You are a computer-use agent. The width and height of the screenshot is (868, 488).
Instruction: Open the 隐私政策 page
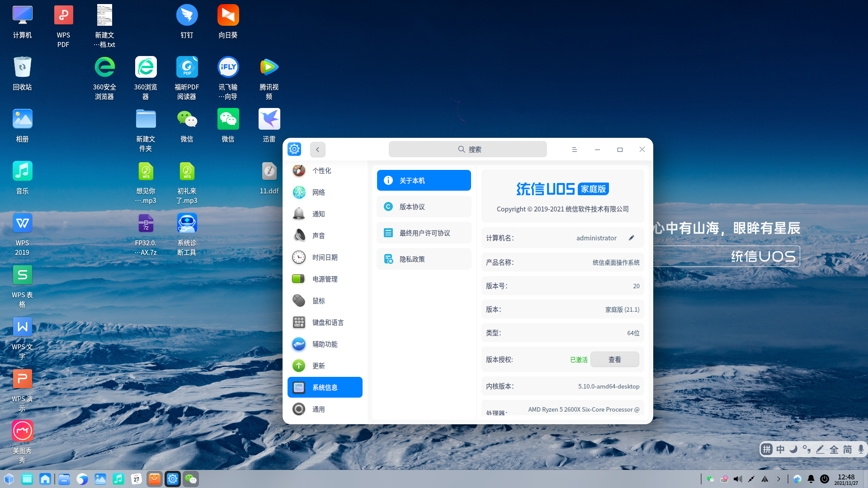(424, 259)
